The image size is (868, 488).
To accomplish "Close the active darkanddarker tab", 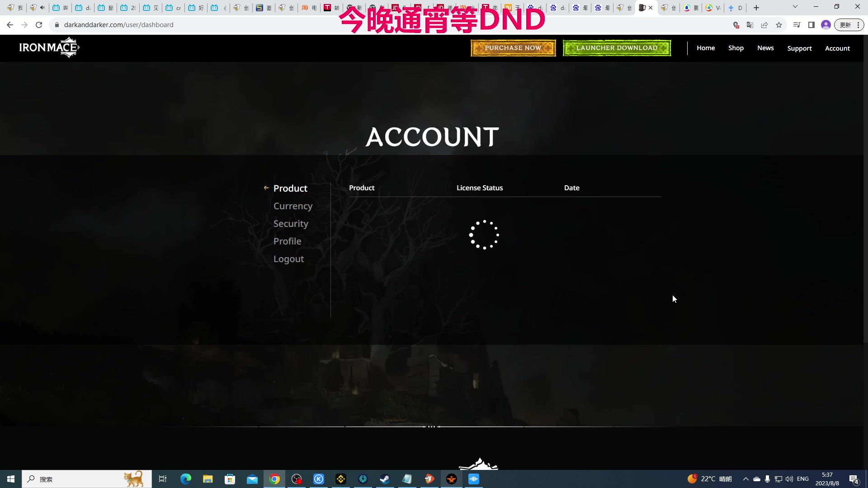I will pyautogui.click(x=651, y=8).
